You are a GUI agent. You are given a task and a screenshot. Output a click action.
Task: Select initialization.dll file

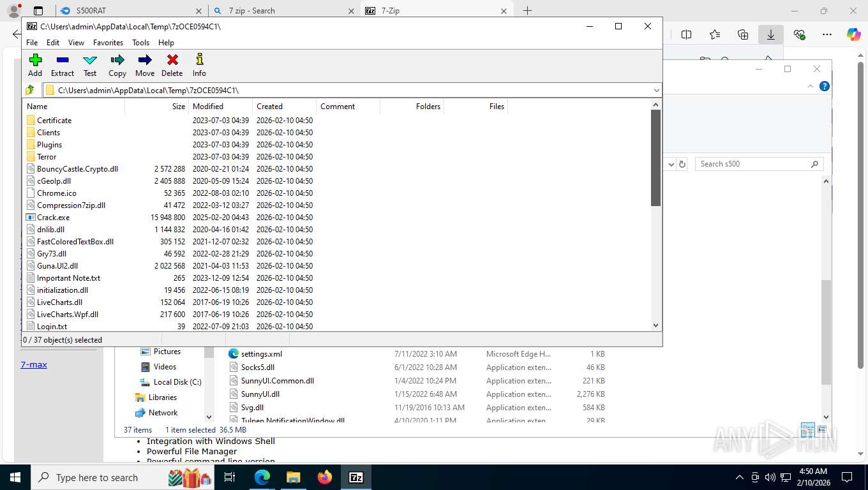[x=63, y=290]
